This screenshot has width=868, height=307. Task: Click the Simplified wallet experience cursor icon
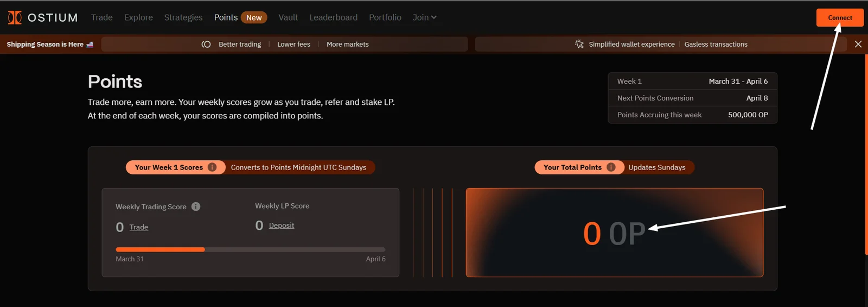pos(579,44)
